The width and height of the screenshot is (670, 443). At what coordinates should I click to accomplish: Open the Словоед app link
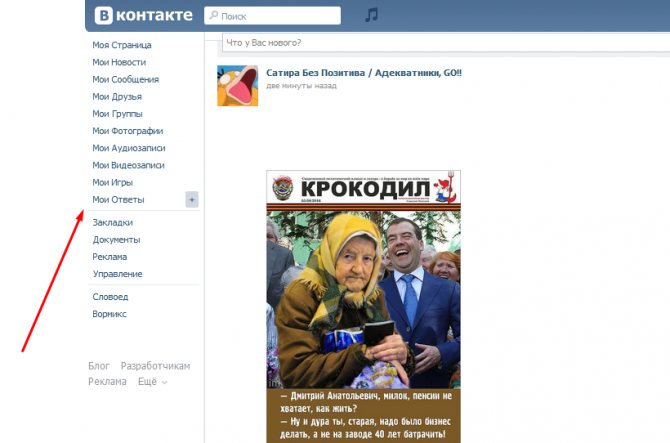[x=110, y=296]
